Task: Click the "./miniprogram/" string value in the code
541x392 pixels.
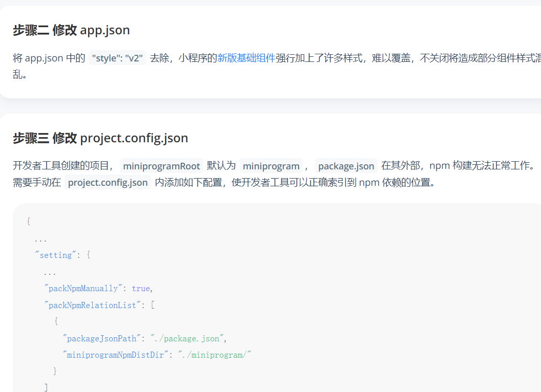Action: coord(215,355)
